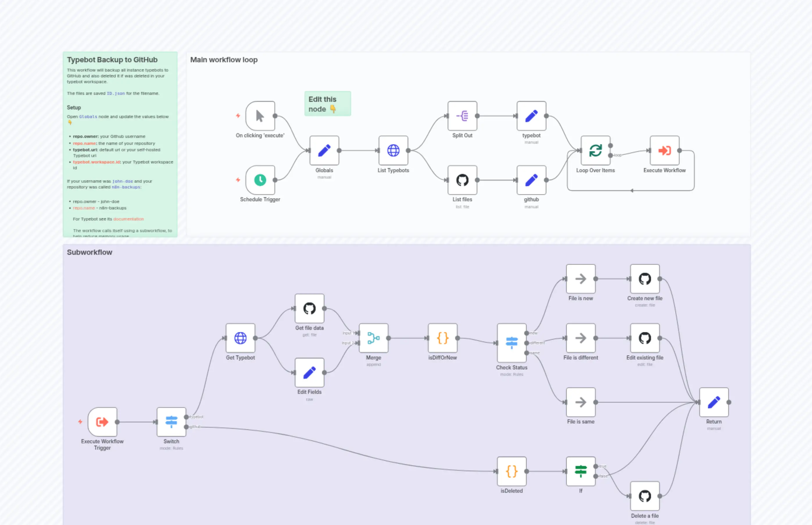Select the Loop Over Items node
This screenshot has height=525, width=812.
click(x=595, y=150)
